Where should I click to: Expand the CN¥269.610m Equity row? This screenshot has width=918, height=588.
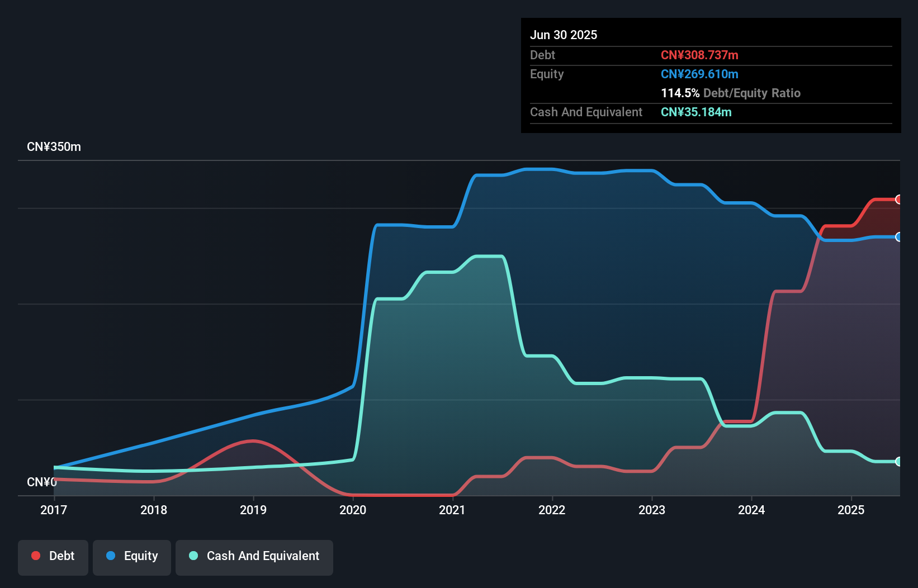tap(699, 74)
